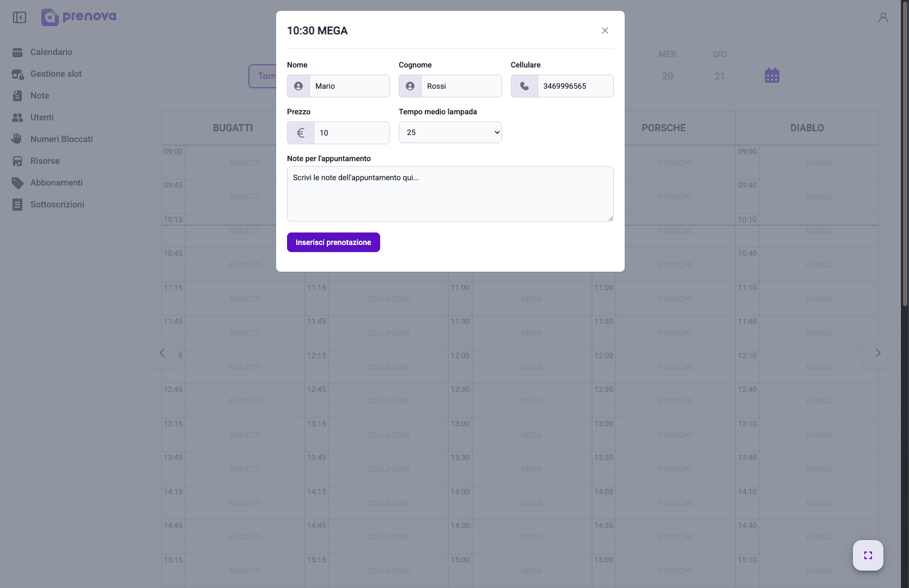Click the fullscreen toggle button bottom right
This screenshot has height=588, width=909.
(x=868, y=555)
